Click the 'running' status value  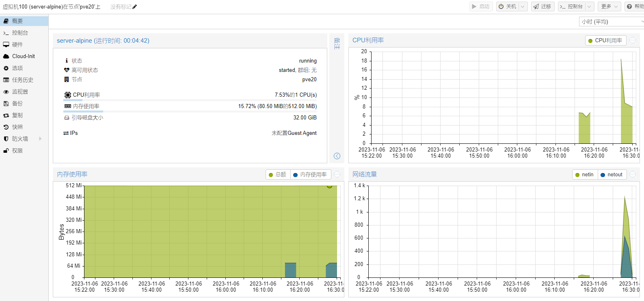coord(308,61)
